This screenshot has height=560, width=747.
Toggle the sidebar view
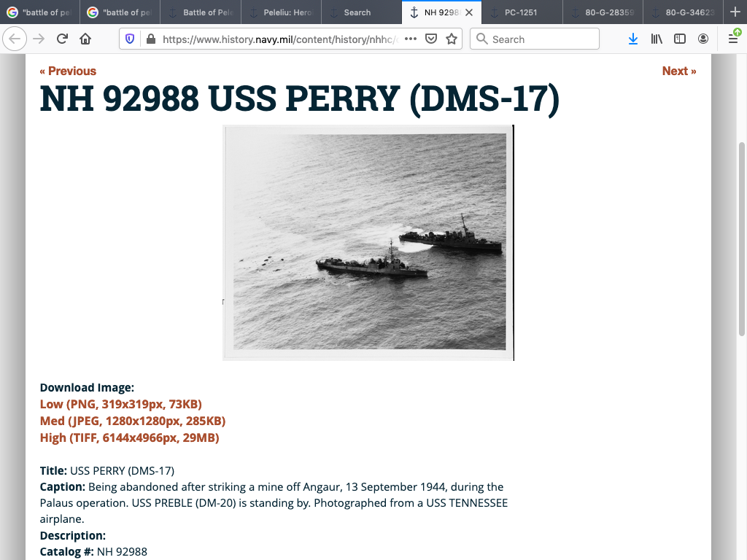680,39
